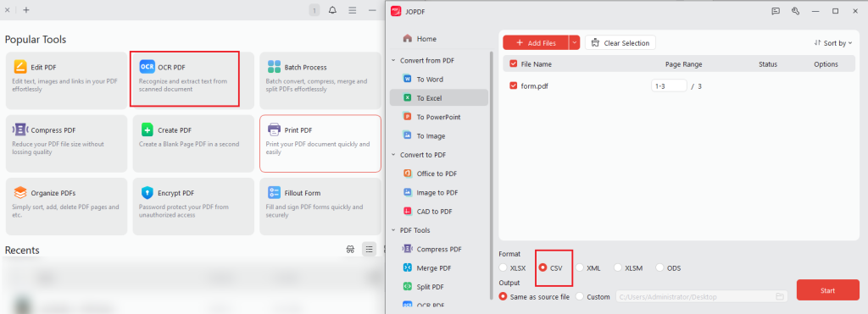Viewport: 868px width, 314px height.
Task: Click the Add Files button
Action: pyautogui.click(x=536, y=42)
